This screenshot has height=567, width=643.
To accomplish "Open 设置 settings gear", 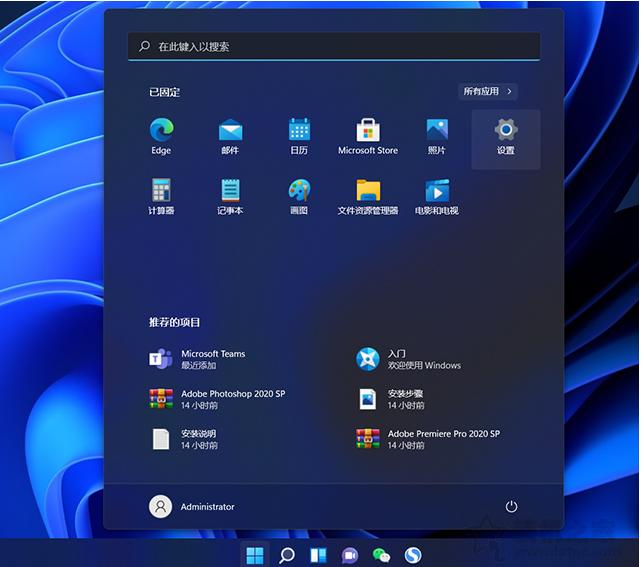I will [x=506, y=139].
